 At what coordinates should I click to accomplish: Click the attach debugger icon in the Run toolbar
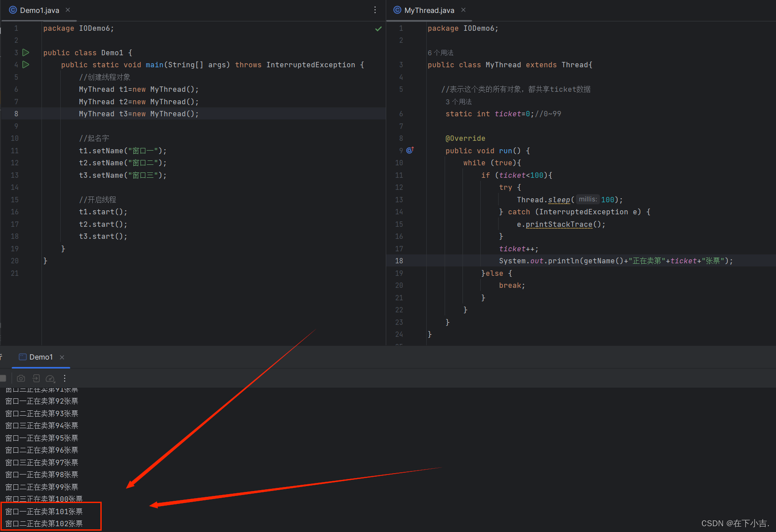[36, 378]
